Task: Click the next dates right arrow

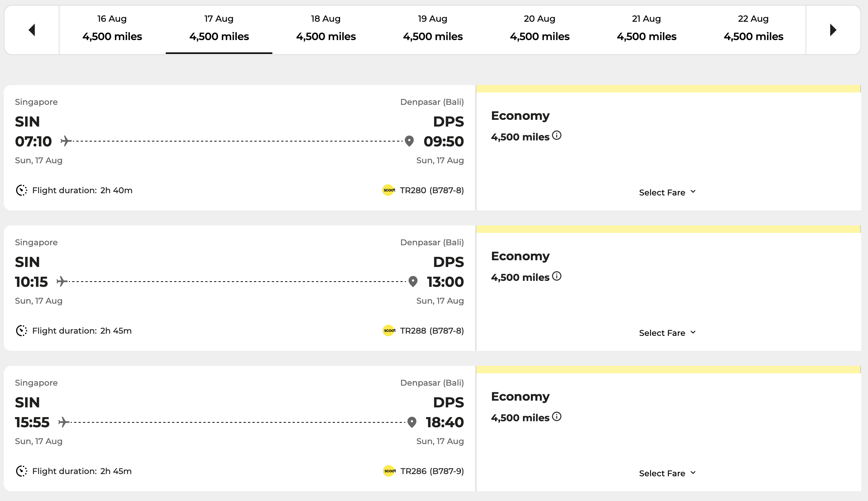Action: pyautogui.click(x=833, y=30)
